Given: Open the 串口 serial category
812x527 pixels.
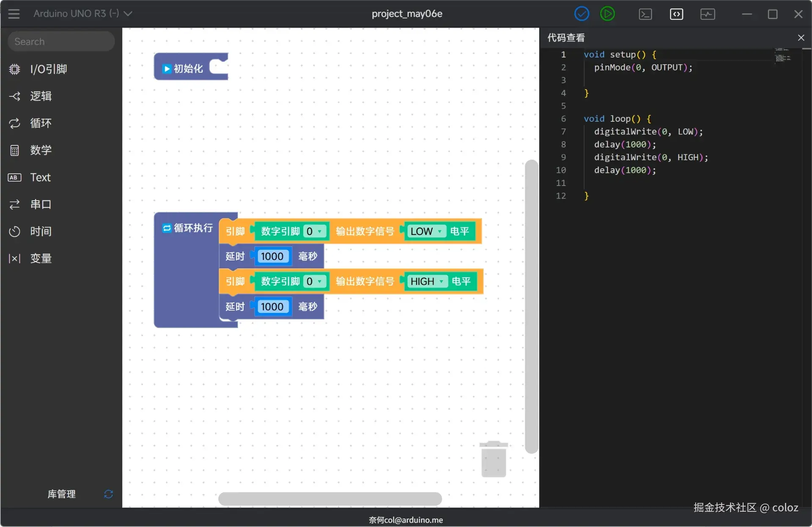Looking at the screenshot, I should pos(41,205).
